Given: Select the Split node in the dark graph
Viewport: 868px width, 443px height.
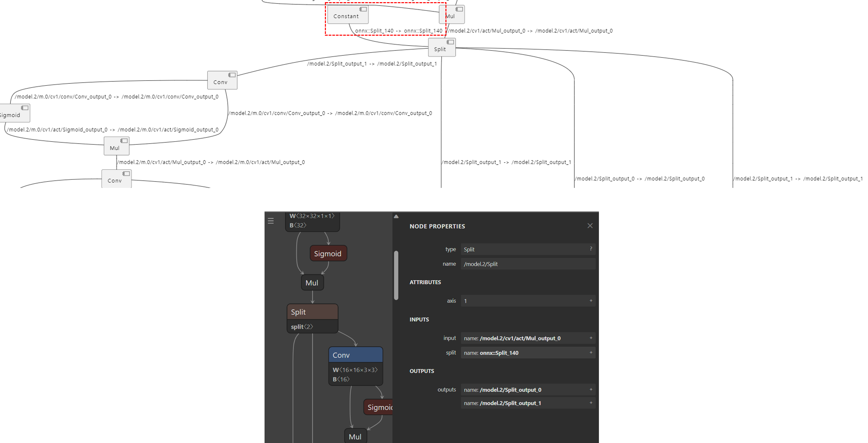Looking at the screenshot, I should (312, 312).
